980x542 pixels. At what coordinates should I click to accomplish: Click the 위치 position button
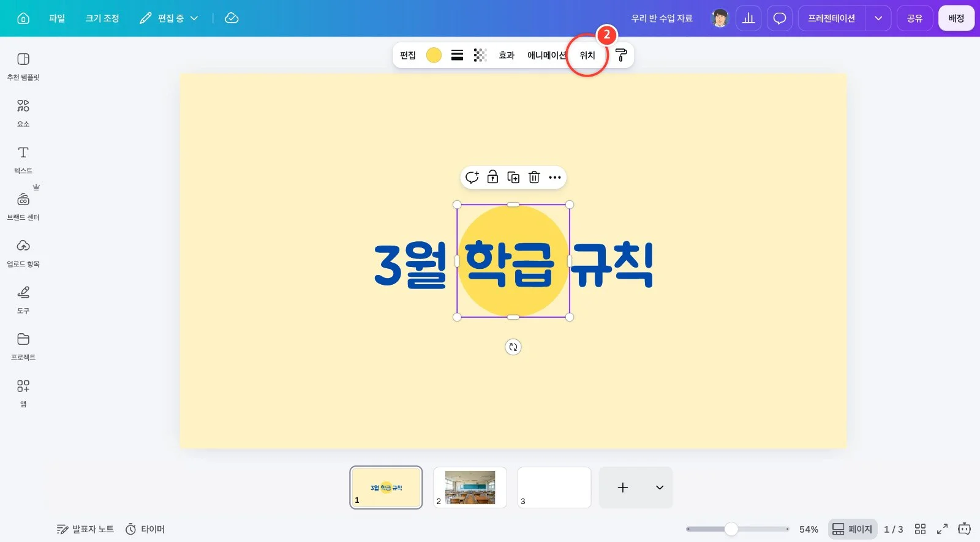587,55
